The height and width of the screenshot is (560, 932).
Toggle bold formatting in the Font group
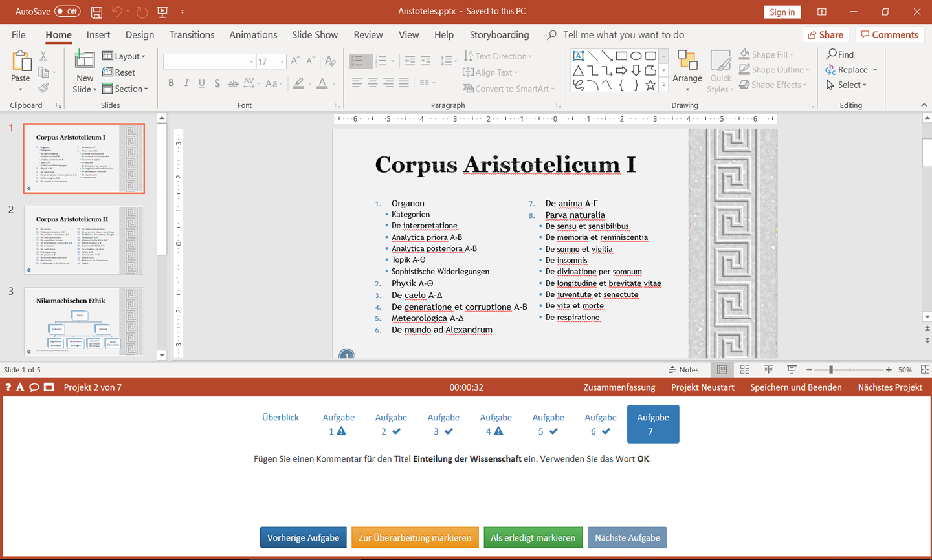pyautogui.click(x=171, y=83)
